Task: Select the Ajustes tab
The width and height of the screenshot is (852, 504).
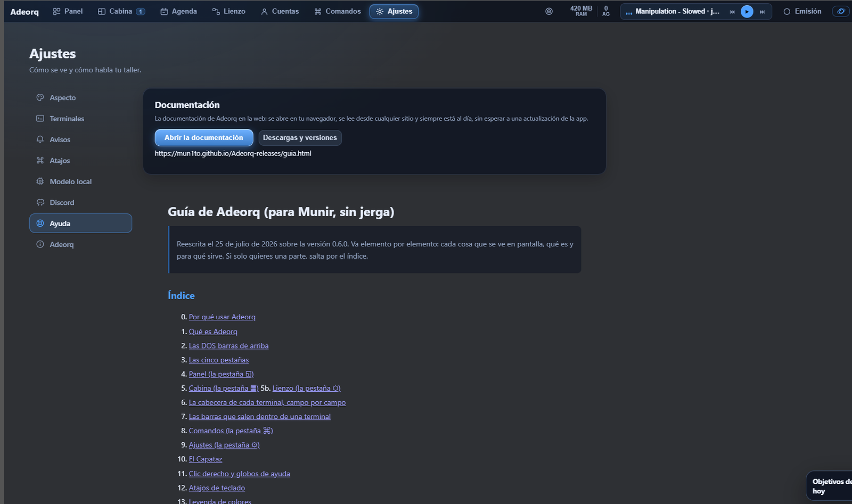Action: (394, 11)
